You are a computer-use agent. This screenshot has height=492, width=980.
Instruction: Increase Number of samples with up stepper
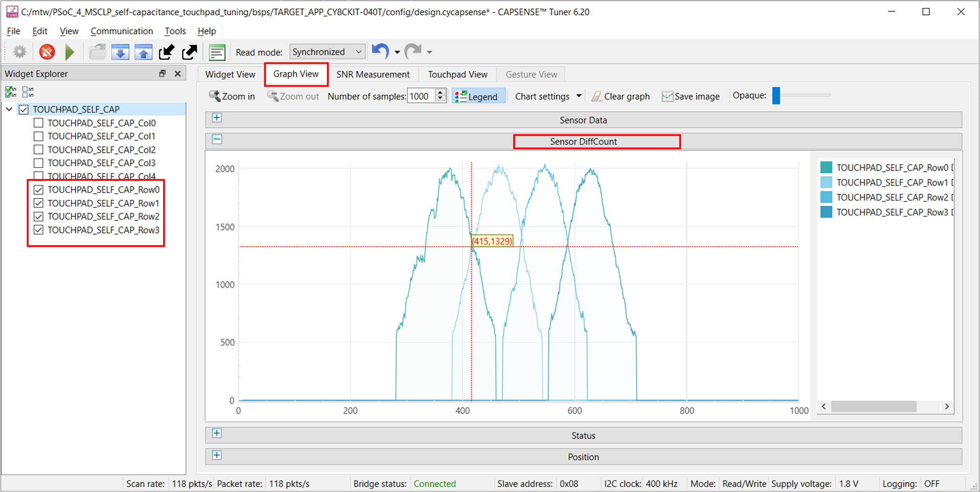coord(440,92)
